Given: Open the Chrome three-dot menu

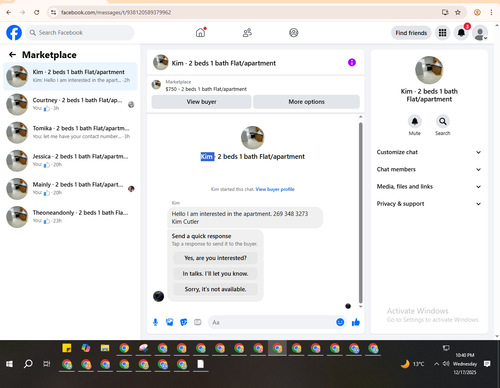Looking at the screenshot, I should click(491, 12).
